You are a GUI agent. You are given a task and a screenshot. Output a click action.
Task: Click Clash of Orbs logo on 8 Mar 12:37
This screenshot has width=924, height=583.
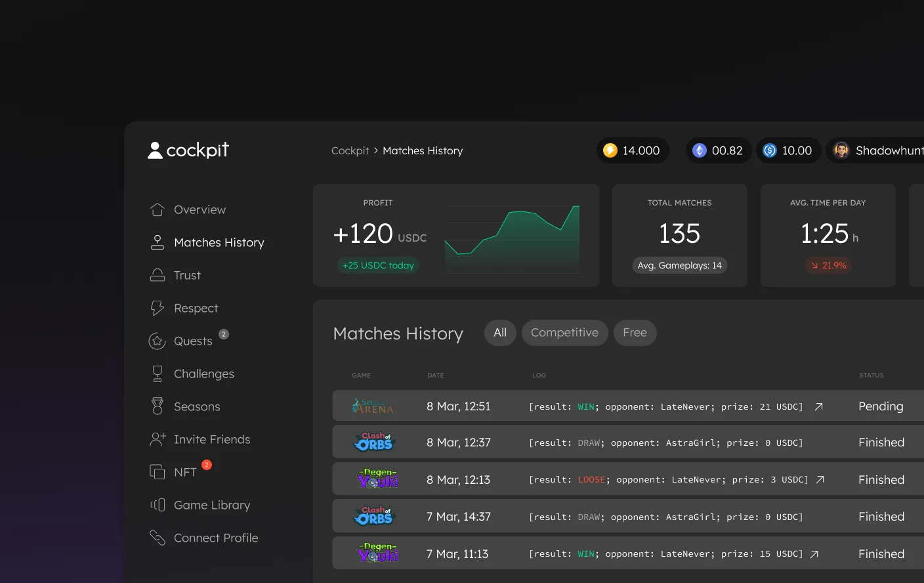click(x=374, y=442)
